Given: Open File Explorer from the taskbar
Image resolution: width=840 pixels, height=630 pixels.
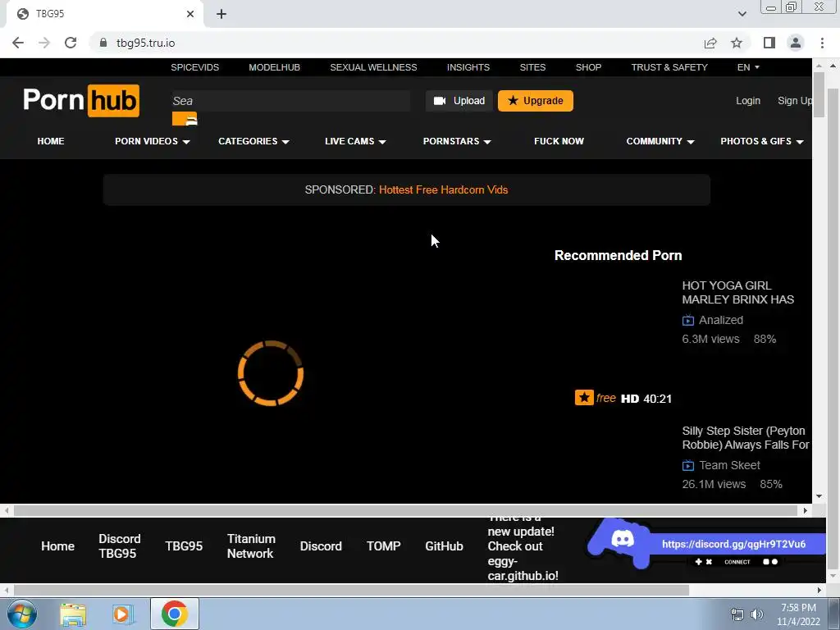Looking at the screenshot, I should point(73,614).
